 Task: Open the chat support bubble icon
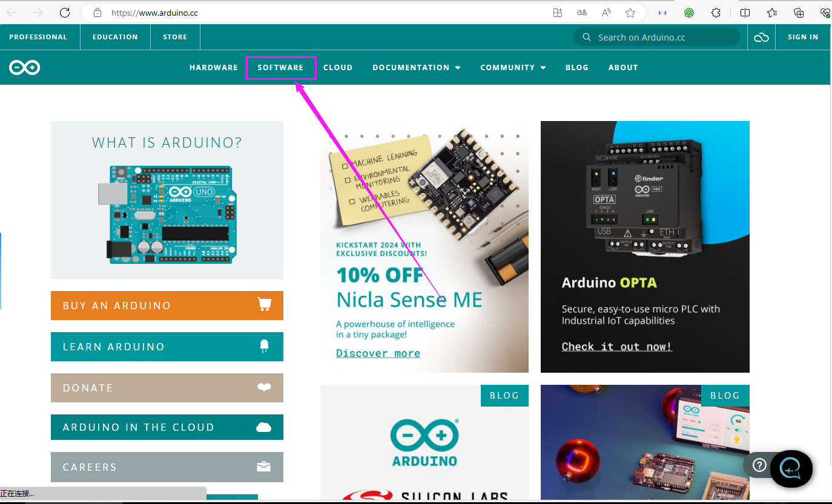791,468
